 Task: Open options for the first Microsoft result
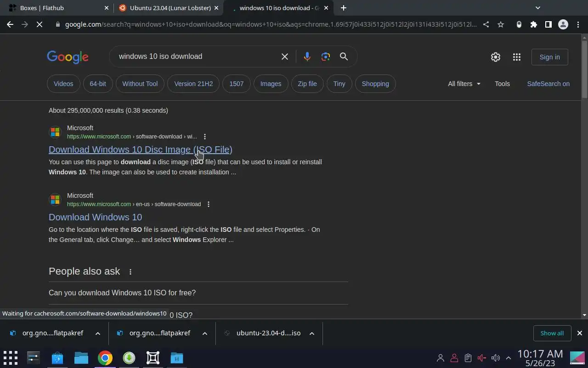205,137
